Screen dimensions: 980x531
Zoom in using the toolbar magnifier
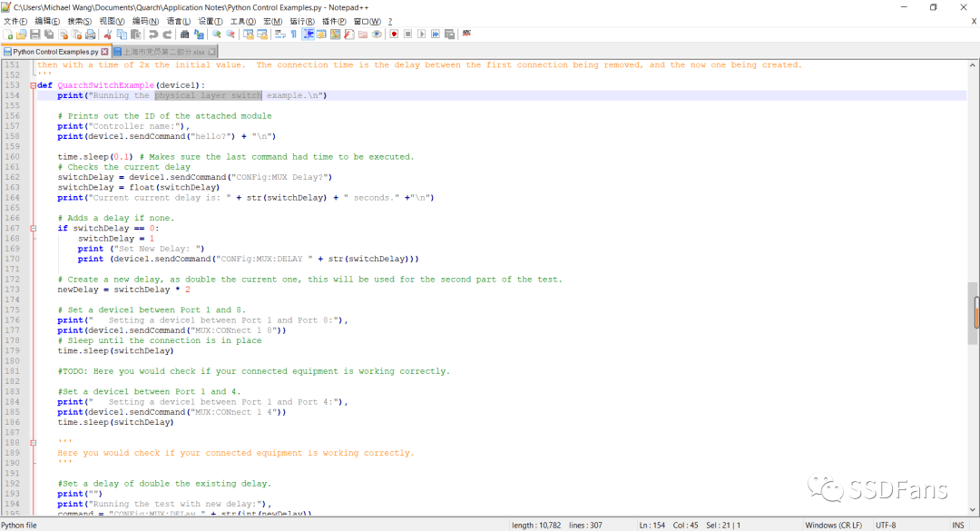[x=216, y=34]
